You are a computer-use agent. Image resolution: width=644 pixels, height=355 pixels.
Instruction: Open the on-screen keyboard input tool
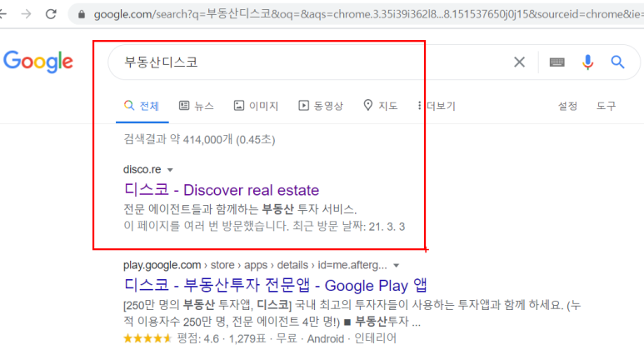click(x=557, y=62)
